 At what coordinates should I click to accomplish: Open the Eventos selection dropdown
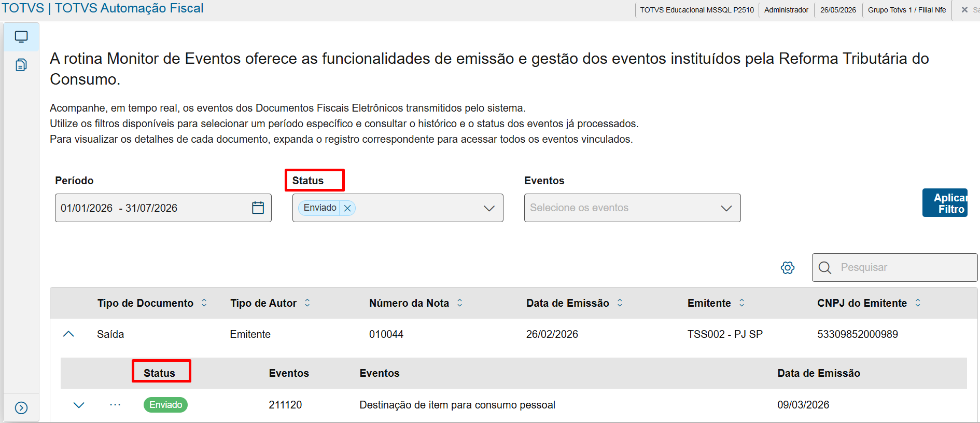[x=632, y=208]
